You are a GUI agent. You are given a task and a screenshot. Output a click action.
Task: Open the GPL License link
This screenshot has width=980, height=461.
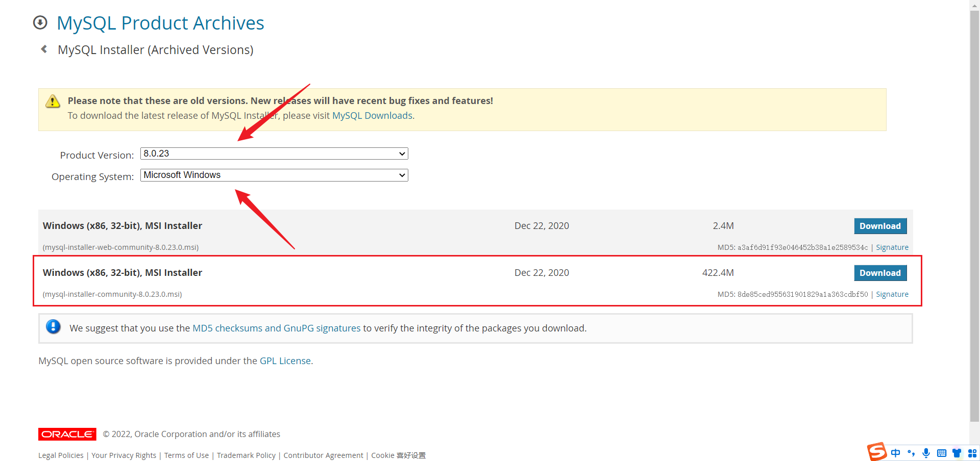coord(285,361)
